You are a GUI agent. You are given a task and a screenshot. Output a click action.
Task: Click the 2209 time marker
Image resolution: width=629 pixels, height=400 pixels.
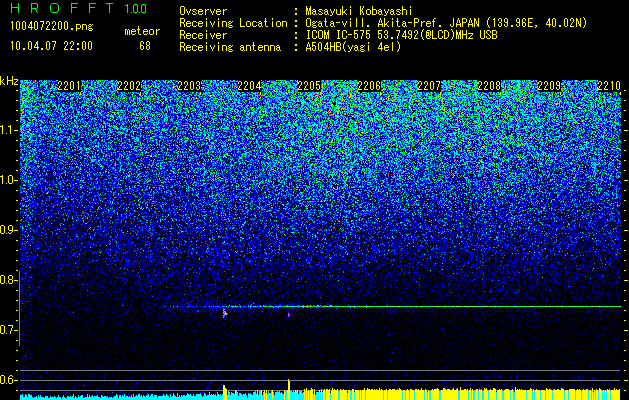pyautogui.click(x=549, y=86)
